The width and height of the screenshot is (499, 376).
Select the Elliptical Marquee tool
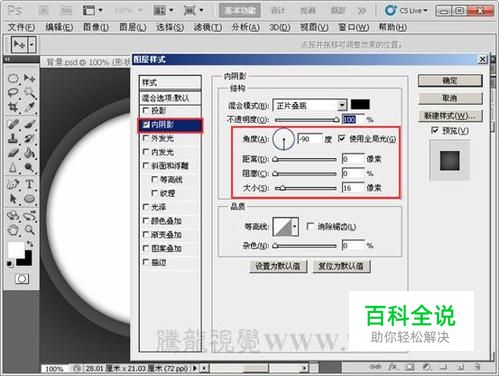13,78
